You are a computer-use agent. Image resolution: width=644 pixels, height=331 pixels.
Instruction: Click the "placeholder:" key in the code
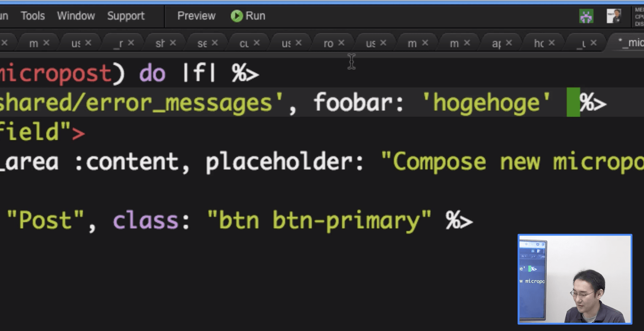[284, 162]
